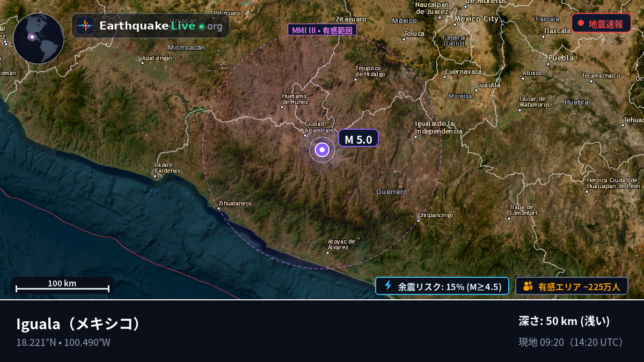
Task: Click the 有感エリア ~225万人 badge
Action: (572, 286)
